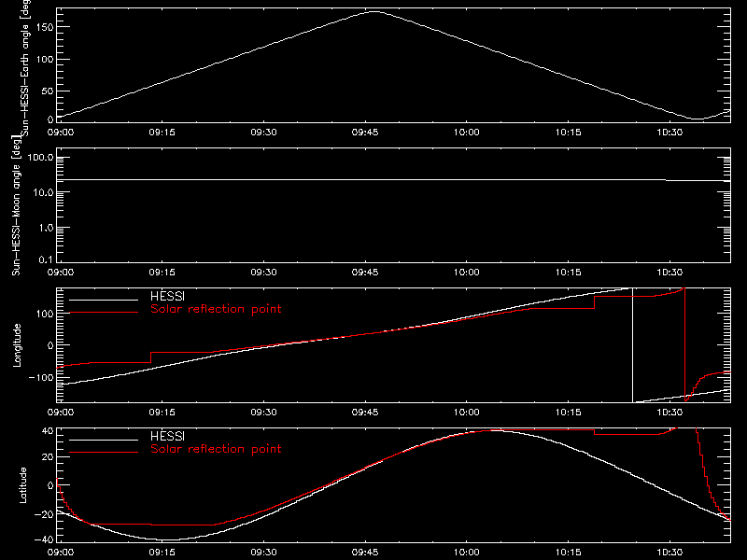Screen dimensions: 747x560
Task: Select 09:45 label under Earth angle plot
Action: click(365, 132)
